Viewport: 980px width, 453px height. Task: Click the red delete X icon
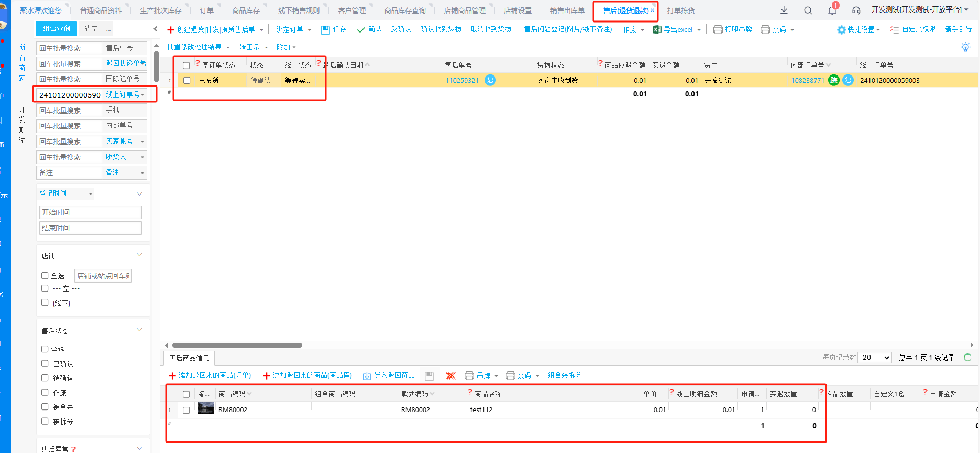[450, 375]
